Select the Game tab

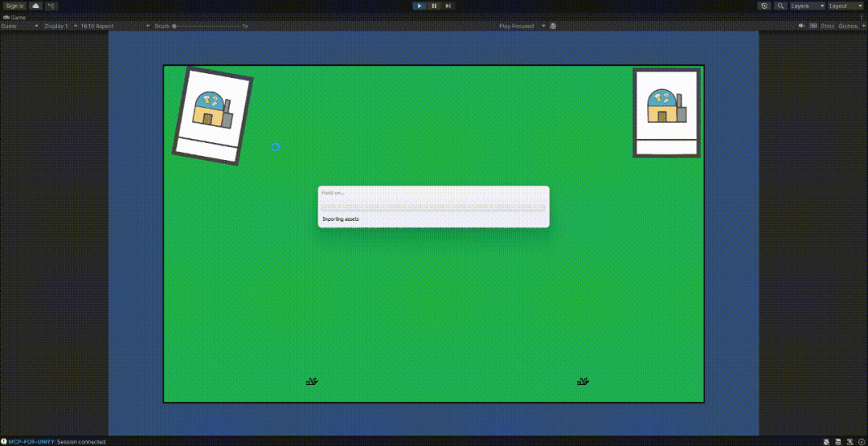pyautogui.click(x=15, y=18)
